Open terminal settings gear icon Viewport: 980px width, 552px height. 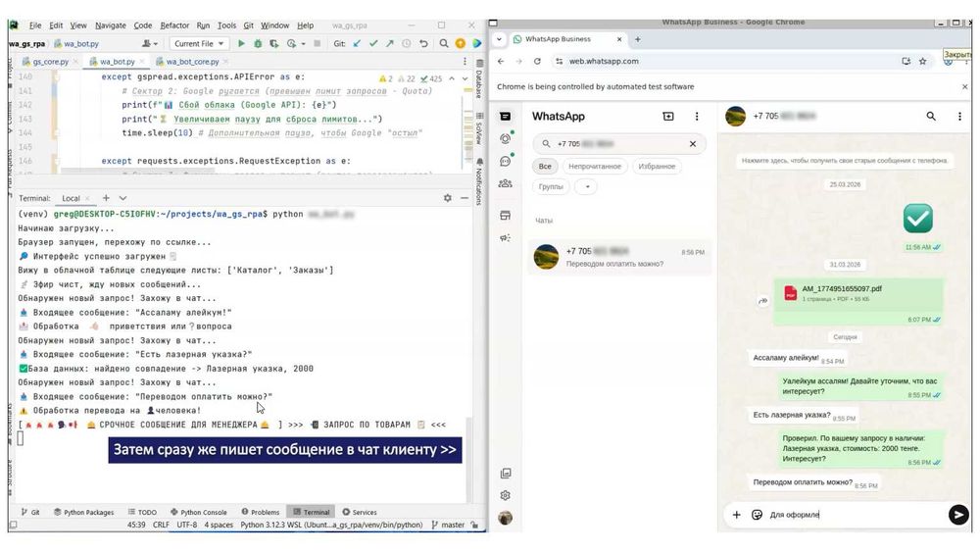[448, 197]
